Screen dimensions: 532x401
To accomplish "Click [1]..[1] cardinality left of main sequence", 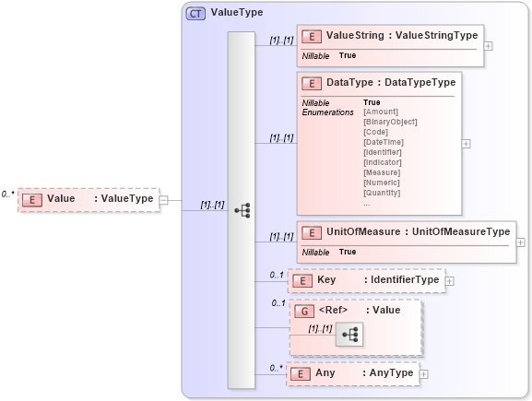I will tap(212, 205).
